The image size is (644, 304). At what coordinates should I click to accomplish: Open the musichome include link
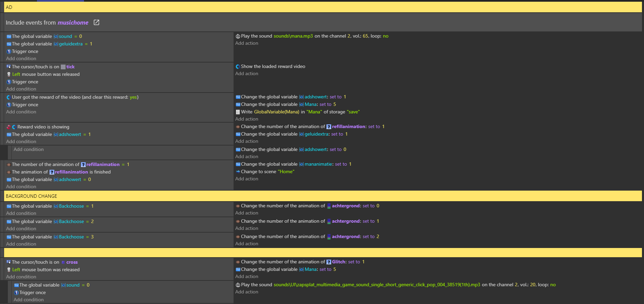coord(73,23)
